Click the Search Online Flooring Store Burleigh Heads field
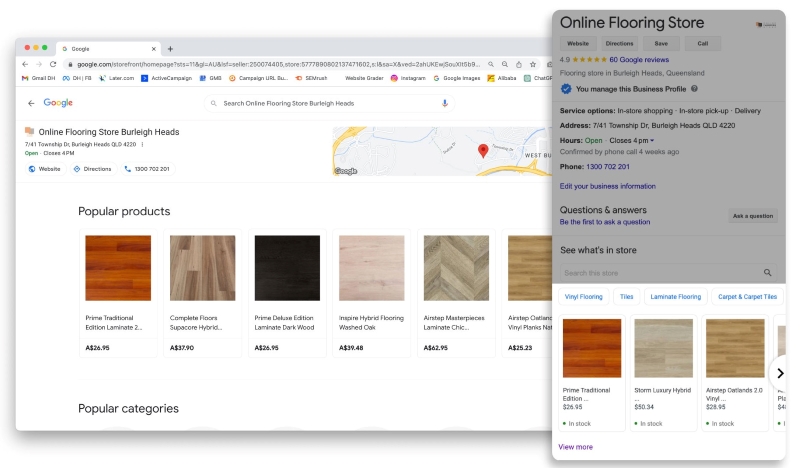The width and height of the screenshot is (800, 468). (x=329, y=103)
